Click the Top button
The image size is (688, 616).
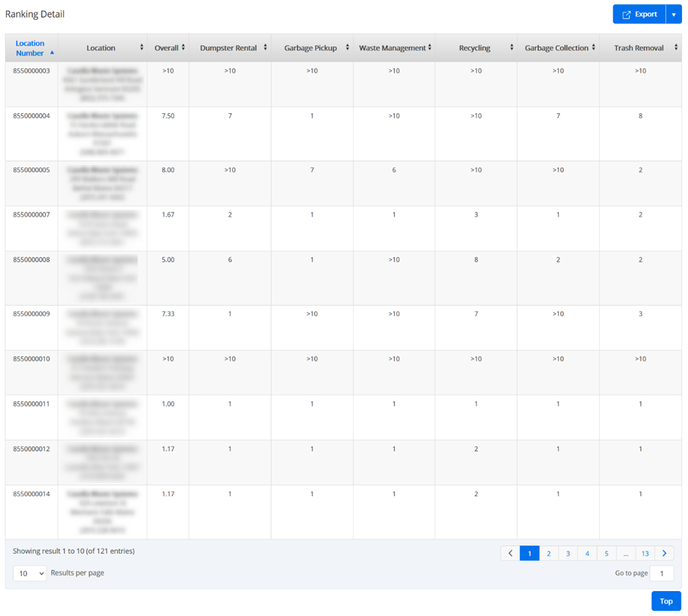(666, 601)
